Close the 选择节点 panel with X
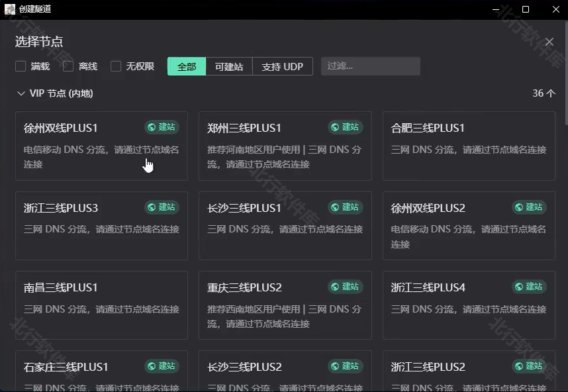 point(549,42)
